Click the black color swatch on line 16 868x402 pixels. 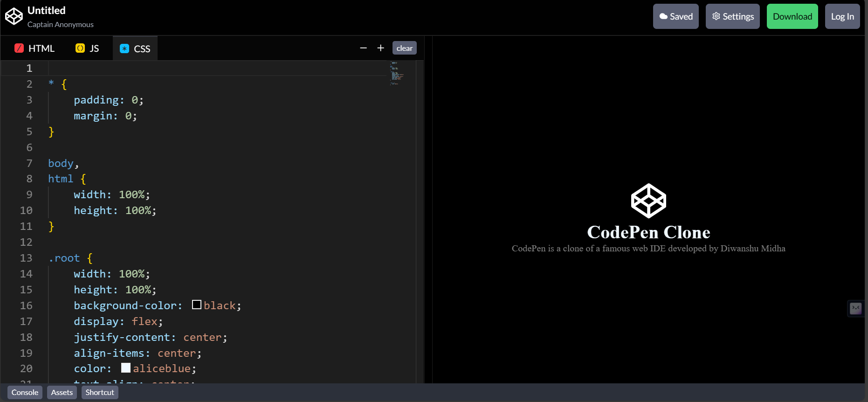197,305
